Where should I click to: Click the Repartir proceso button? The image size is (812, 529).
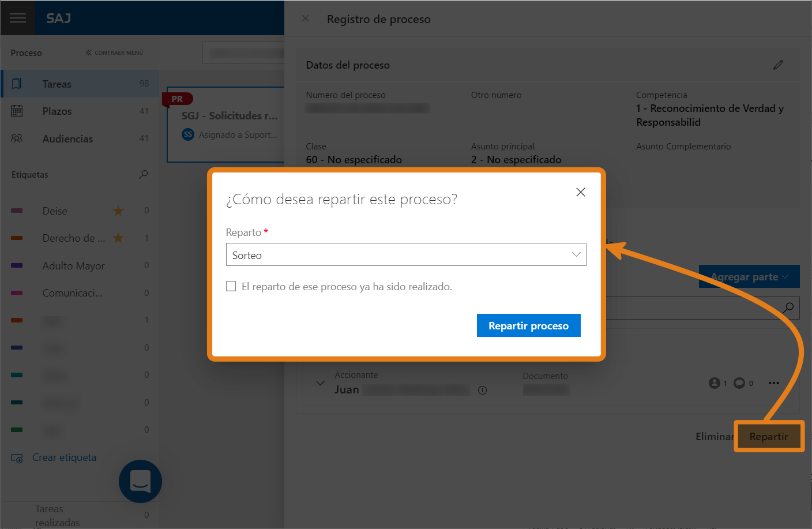click(x=528, y=325)
